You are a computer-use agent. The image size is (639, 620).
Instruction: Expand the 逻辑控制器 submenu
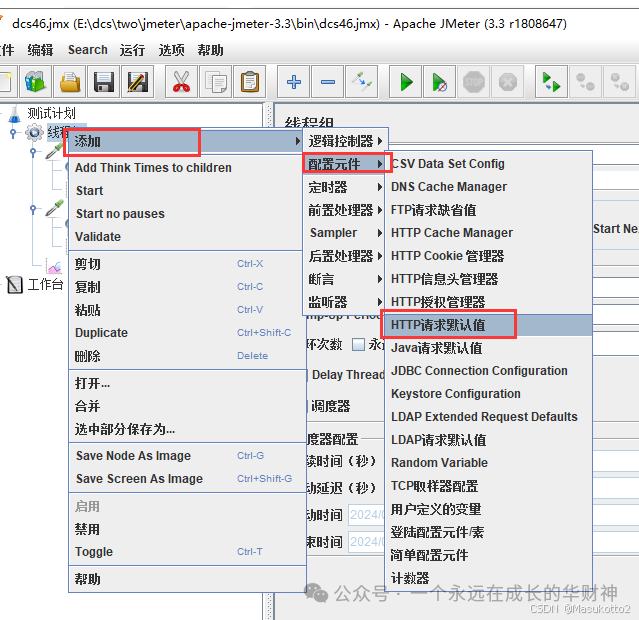coord(345,141)
